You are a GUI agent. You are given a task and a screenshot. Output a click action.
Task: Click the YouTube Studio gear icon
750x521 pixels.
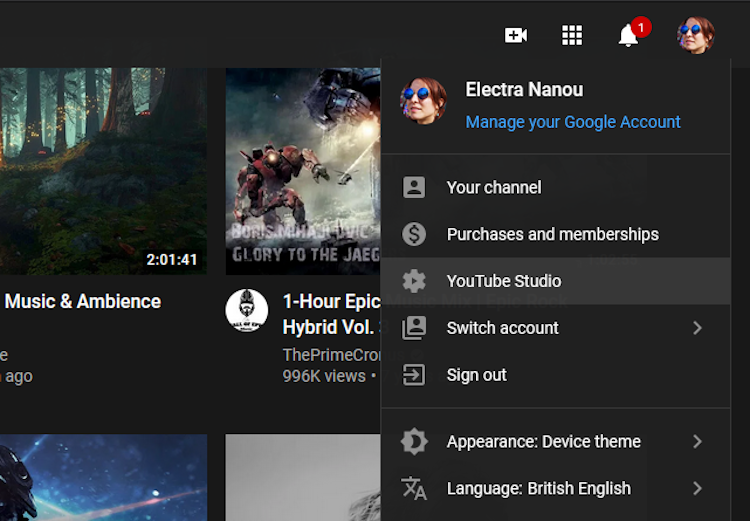click(414, 281)
